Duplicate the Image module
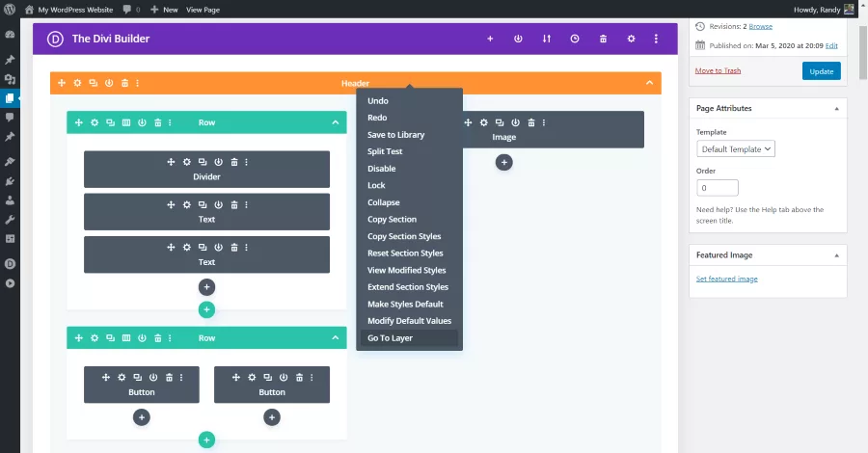868x453 pixels. point(500,122)
